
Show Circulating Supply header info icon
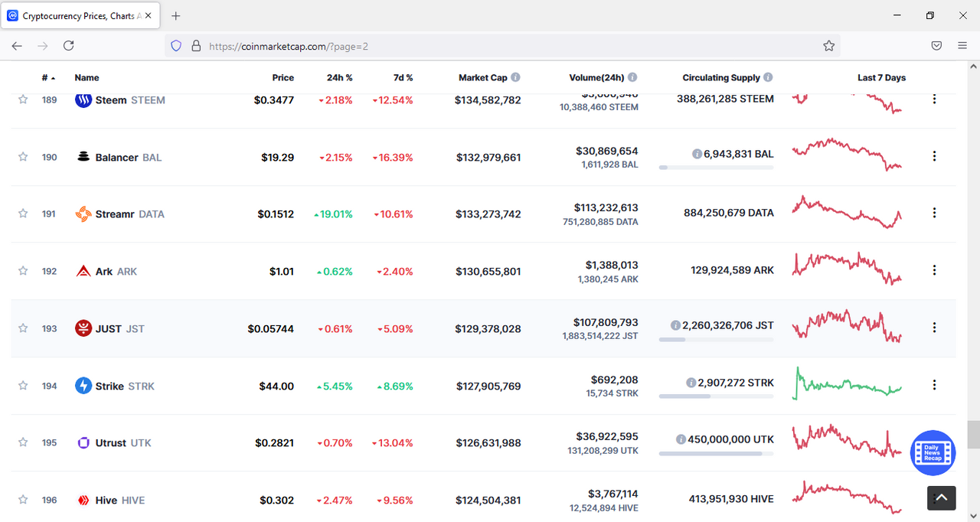point(768,77)
